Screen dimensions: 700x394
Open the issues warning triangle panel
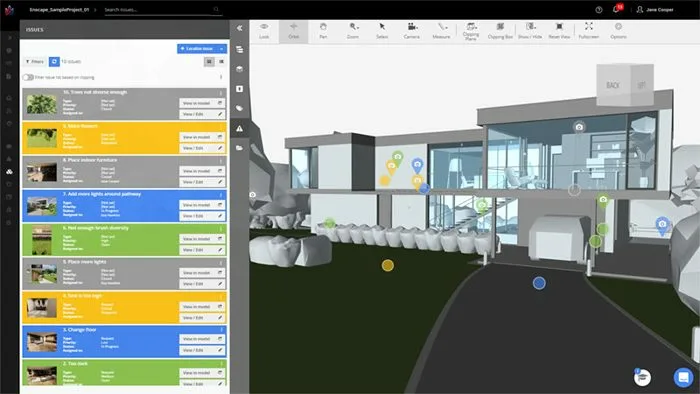[x=240, y=129]
